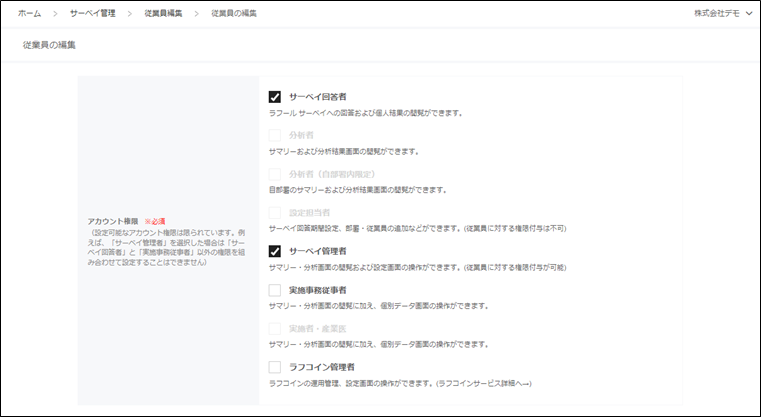The image size is (761, 417).
Task: Enable the 実施事務従事者 checkbox
Action: [275, 290]
